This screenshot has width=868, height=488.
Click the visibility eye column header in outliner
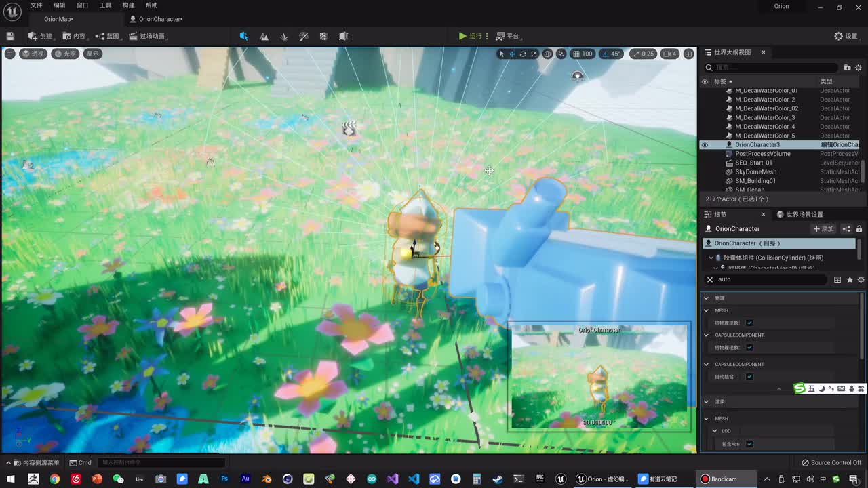705,81
